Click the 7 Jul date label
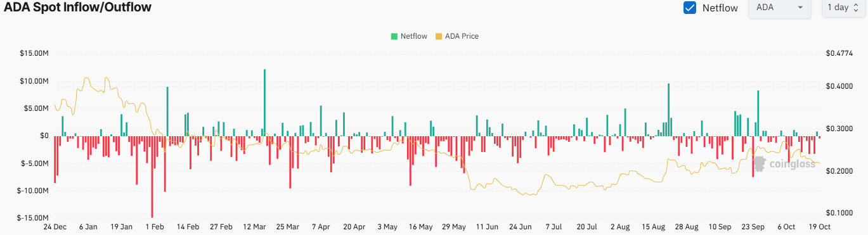 click(x=554, y=227)
